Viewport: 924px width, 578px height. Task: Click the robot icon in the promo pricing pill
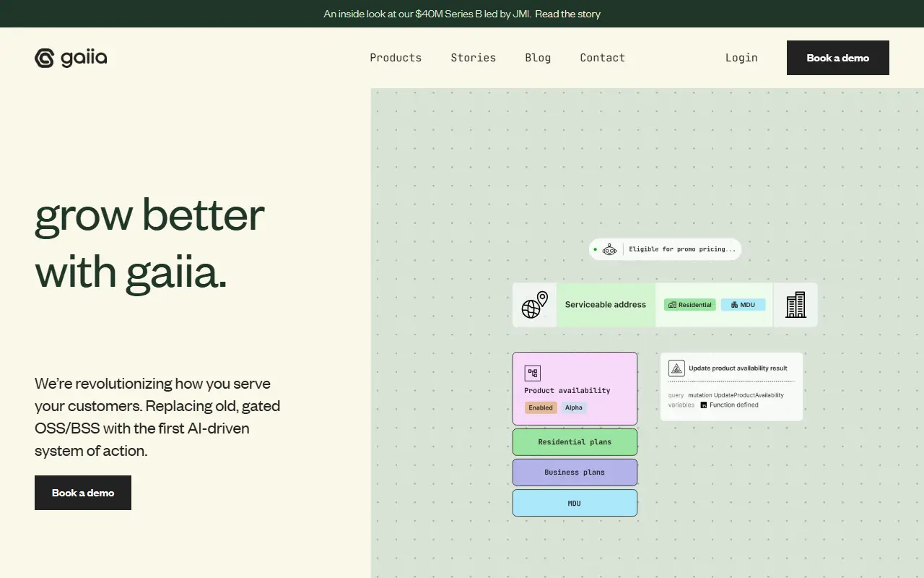[x=610, y=249]
